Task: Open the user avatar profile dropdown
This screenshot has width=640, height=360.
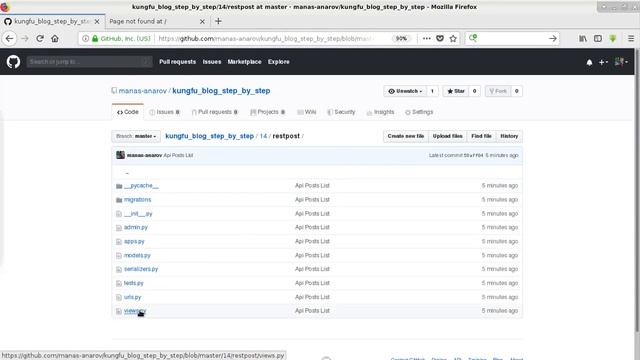Action: tap(621, 62)
